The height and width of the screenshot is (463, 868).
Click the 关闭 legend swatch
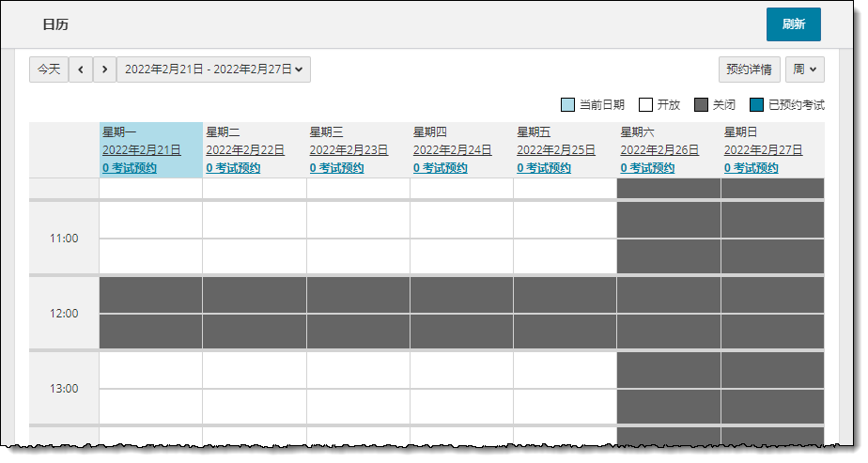tap(701, 104)
